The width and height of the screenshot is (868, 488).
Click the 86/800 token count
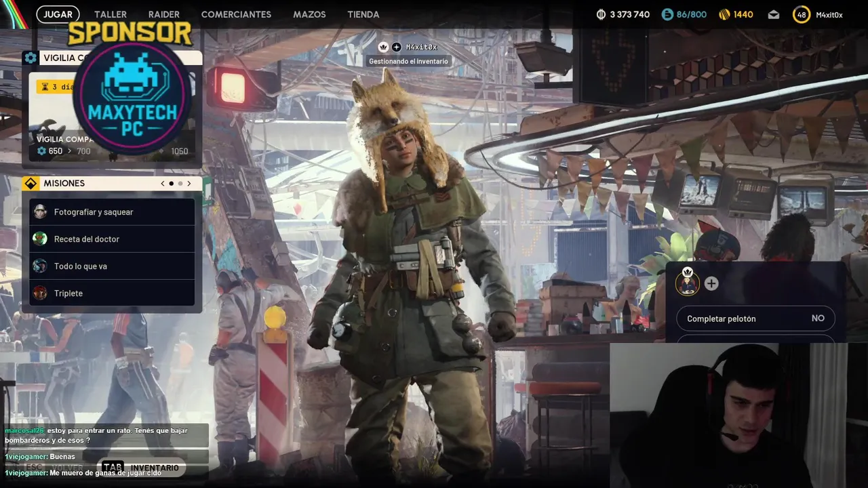(x=692, y=14)
